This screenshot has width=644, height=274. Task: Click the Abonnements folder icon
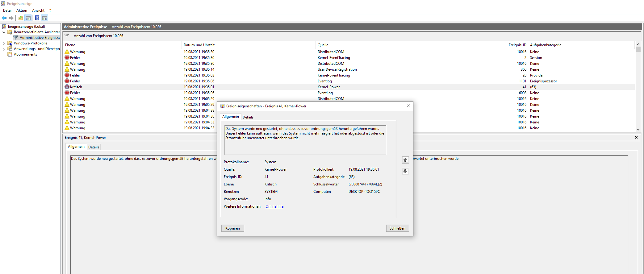(x=10, y=54)
